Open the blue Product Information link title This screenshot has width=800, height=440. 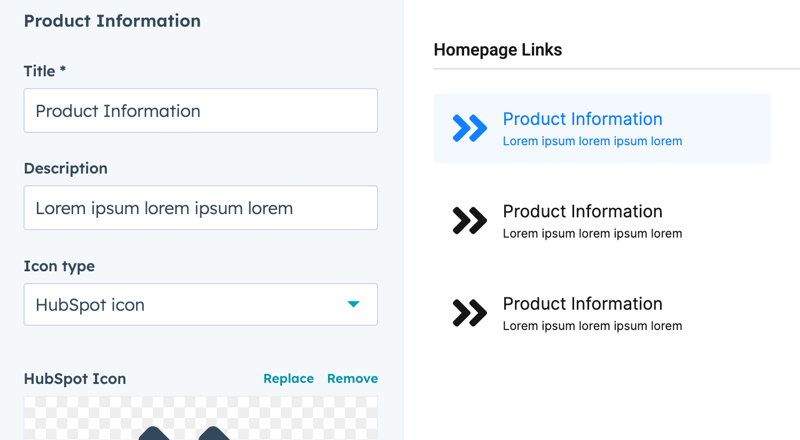click(583, 119)
